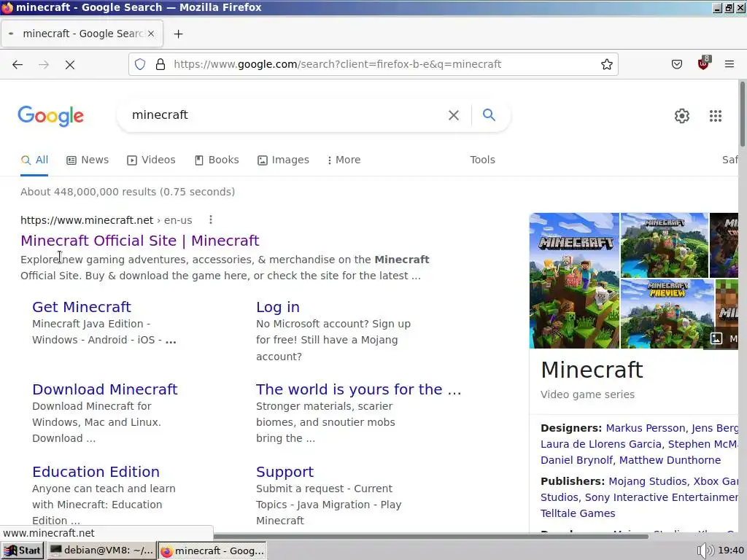Save page to Pocket
This screenshot has width=747, height=560.
tap(677, 64)
